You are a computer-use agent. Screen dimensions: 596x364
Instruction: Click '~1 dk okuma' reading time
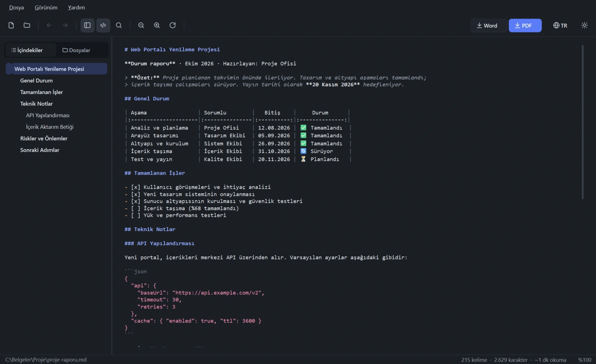pyautogui.click(x=551, y=360)
